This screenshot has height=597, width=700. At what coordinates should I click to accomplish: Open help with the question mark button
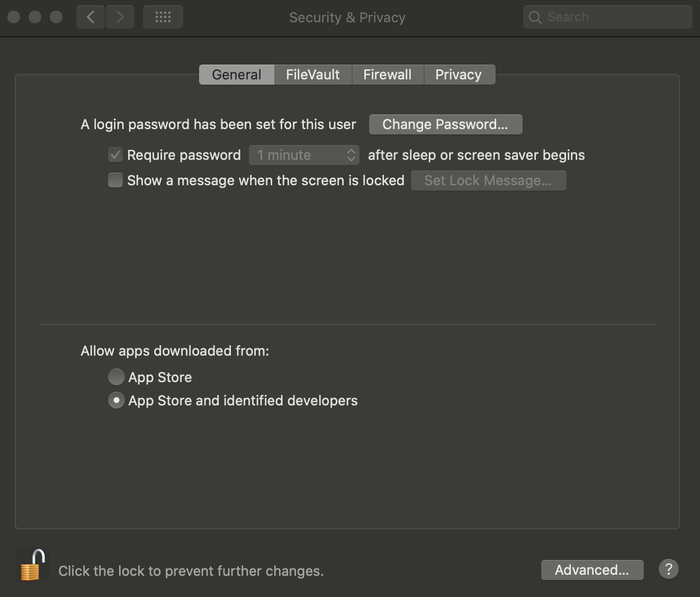coord(669,569)
